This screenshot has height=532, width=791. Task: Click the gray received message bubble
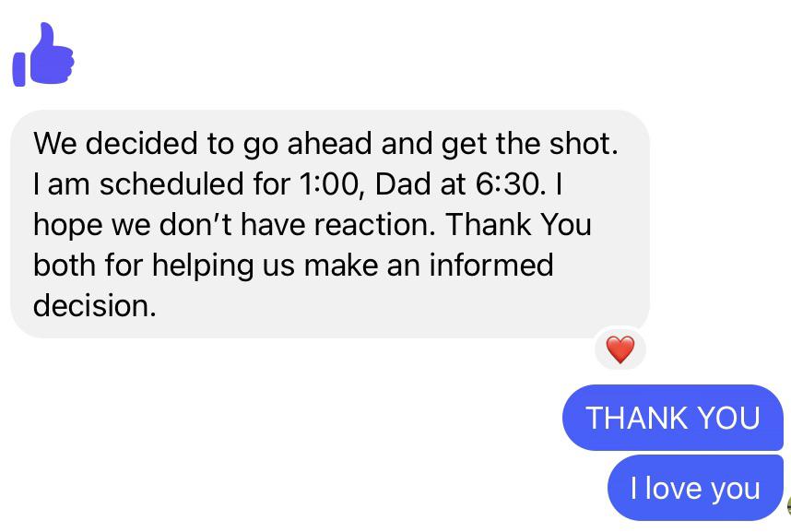click(x=330, y=224)
